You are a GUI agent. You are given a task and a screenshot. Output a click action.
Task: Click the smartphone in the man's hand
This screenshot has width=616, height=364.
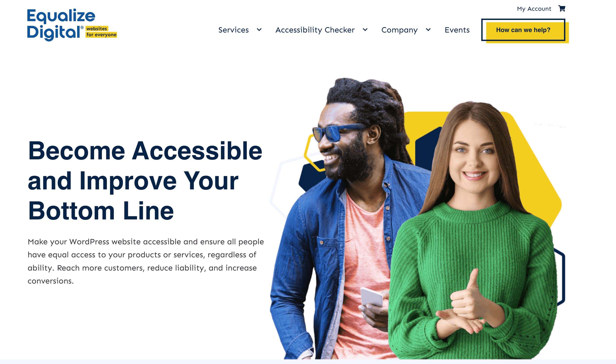[x=372, y=297]
